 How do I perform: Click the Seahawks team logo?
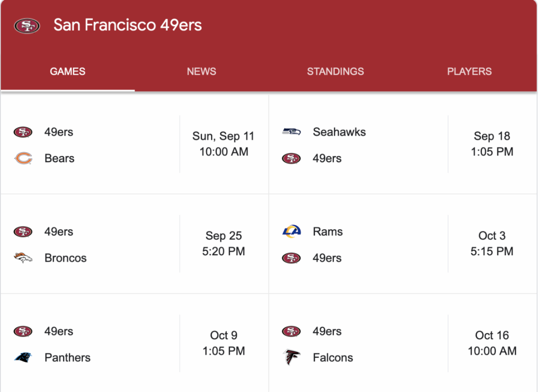(x=291, y=132)
